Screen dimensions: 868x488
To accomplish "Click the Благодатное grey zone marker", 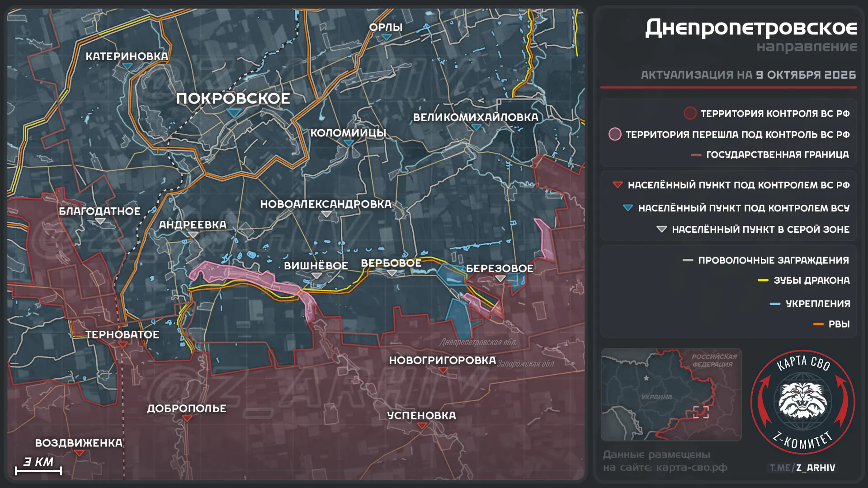I will [x=100, y=221].
